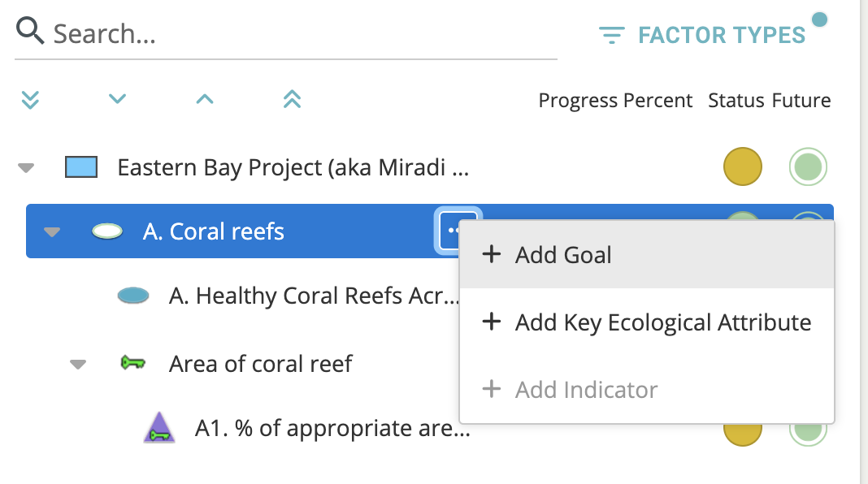Collapse the Area of coral reef node
The width and height of the screenshot is (868, 484).
pyautogui.click(x=78, y=364)
